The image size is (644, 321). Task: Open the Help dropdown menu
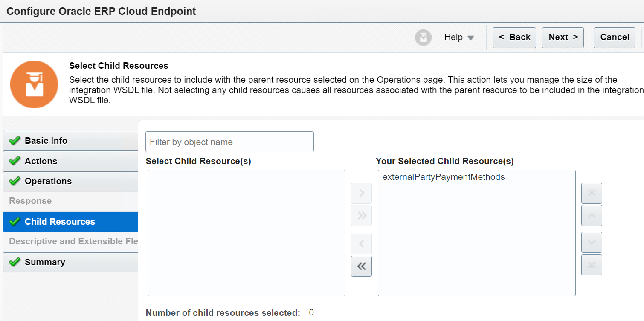tap(459, 38)
